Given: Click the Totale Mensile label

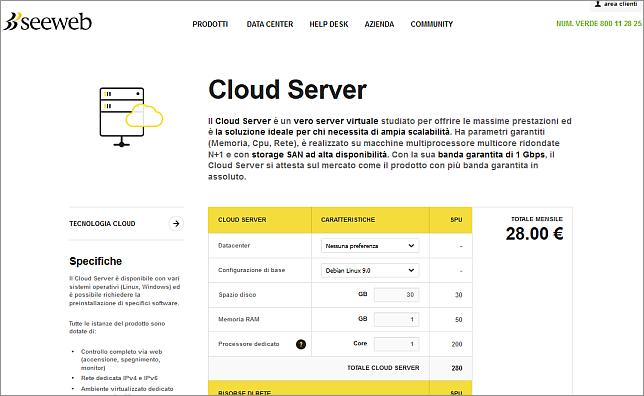Looking at the screenshot, I should coord(537,219).
